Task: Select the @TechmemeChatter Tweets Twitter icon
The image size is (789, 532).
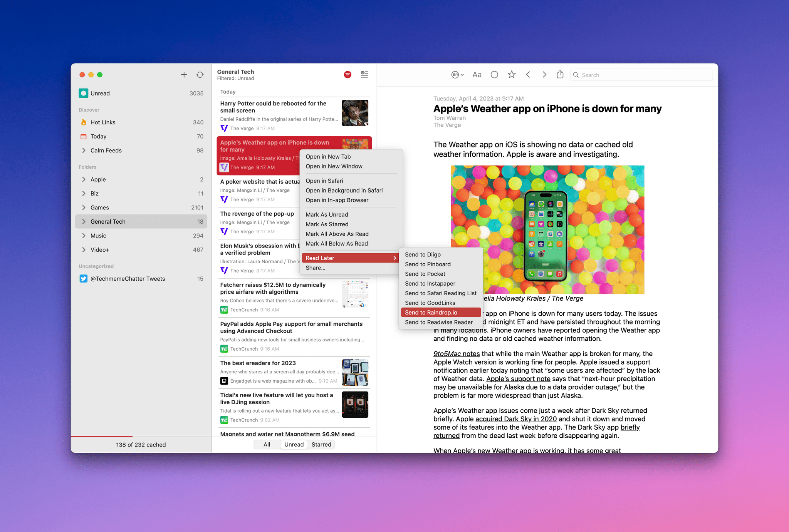Action: point(83,279)
